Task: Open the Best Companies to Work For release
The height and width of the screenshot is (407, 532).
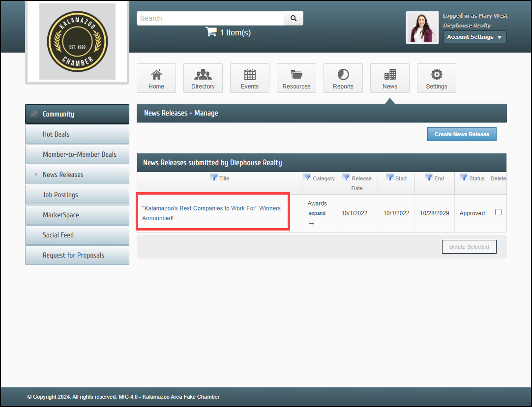Action: pos(211,213)
